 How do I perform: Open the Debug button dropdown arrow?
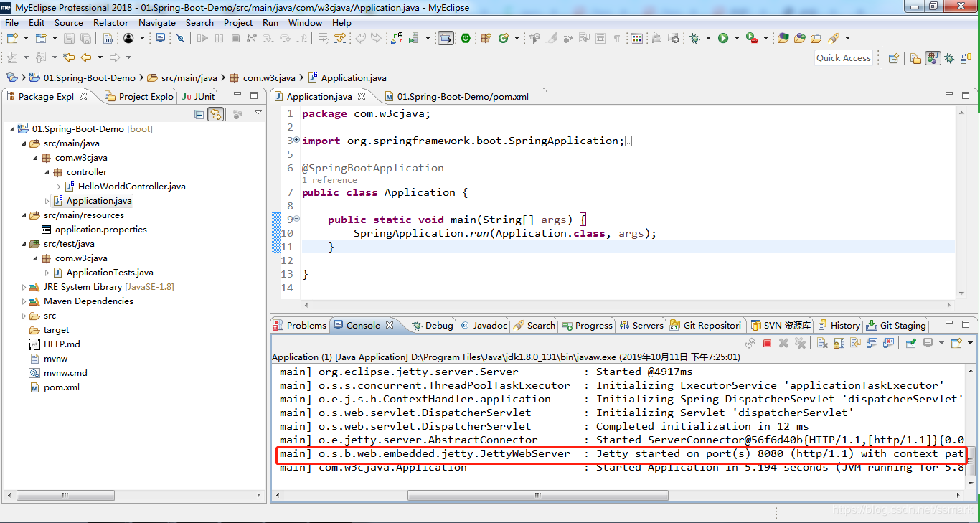coord(707,38)
